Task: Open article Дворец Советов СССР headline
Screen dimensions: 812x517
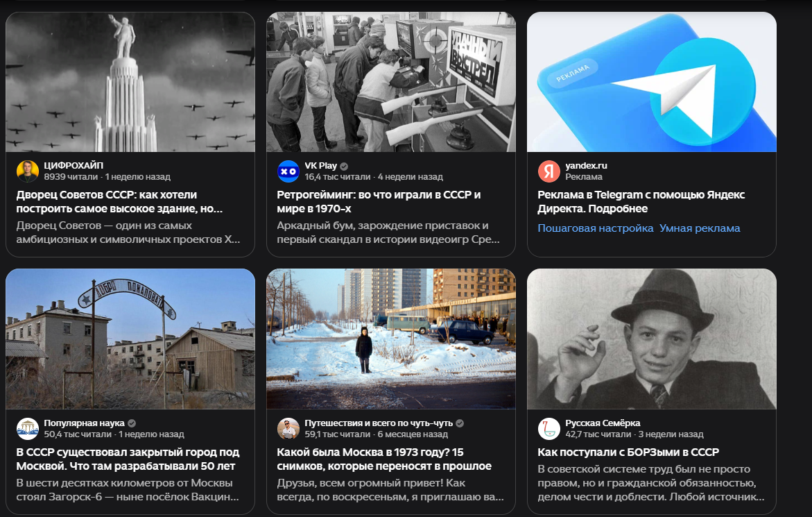Action: (120, 201)
